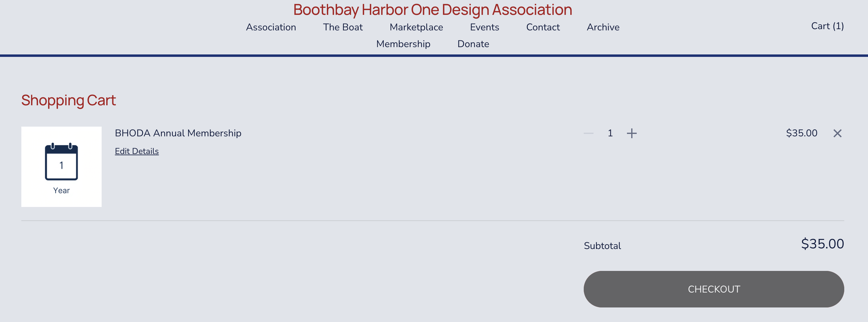Screen dimensions: 868x322
Task: Increase membership quantity with plus icon
Action: (x=632, y=133)
